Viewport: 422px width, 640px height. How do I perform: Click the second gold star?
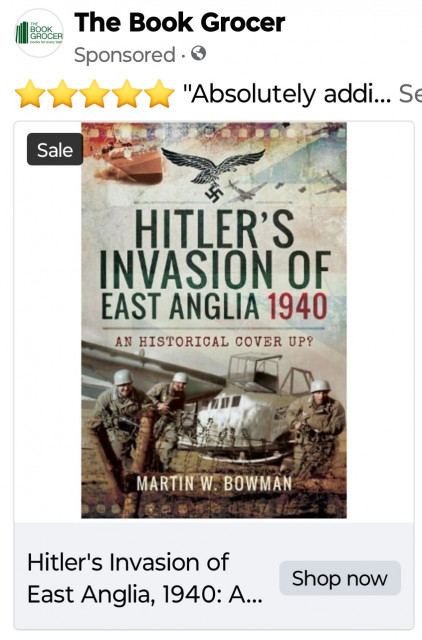click(62, 94)
